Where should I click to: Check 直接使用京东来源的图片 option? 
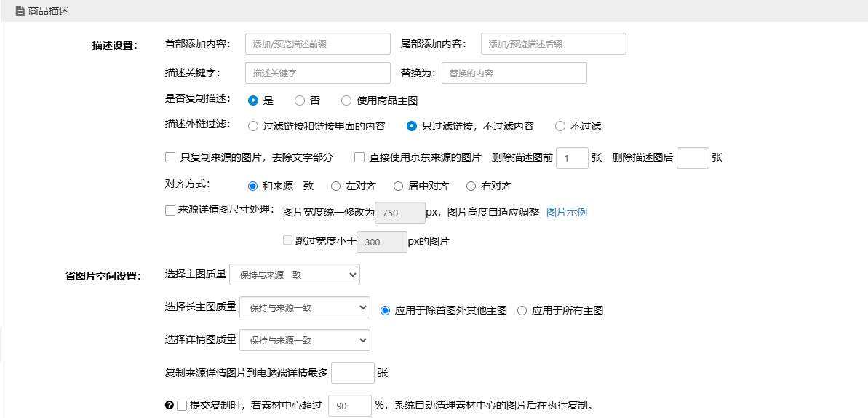pyautogui.click(x=359, y=157)
